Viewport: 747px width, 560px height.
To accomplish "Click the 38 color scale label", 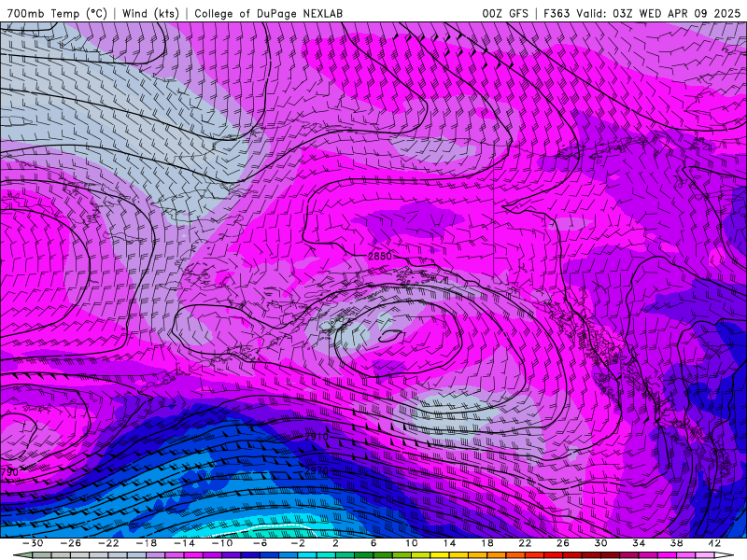I will (676, 543).
